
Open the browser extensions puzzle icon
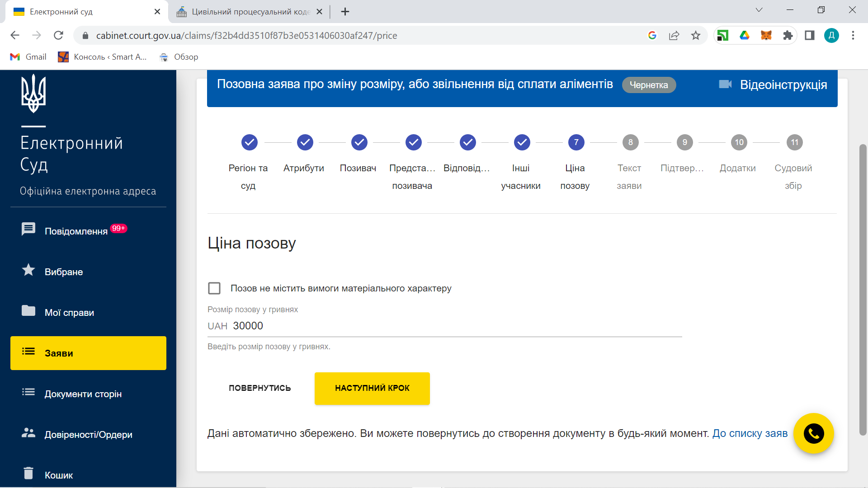788,35
